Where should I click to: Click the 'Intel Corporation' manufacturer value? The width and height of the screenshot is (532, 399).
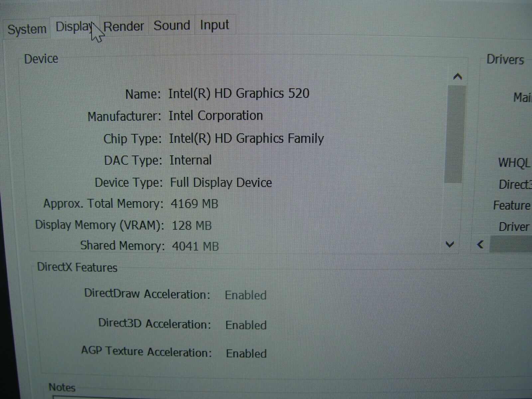click(x=216, y=116)
